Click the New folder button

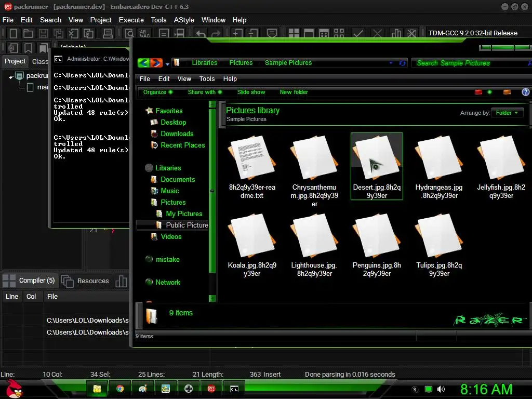pos(294,92)
